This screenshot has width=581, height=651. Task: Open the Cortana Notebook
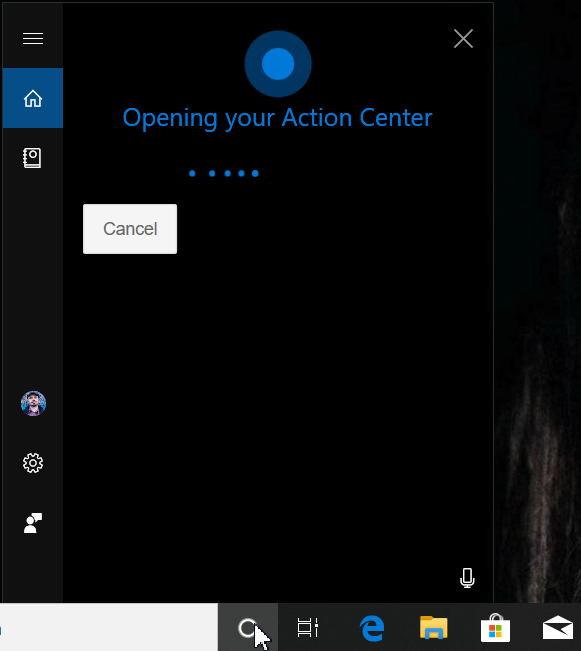pyautogui.click(x=32, y=158)
